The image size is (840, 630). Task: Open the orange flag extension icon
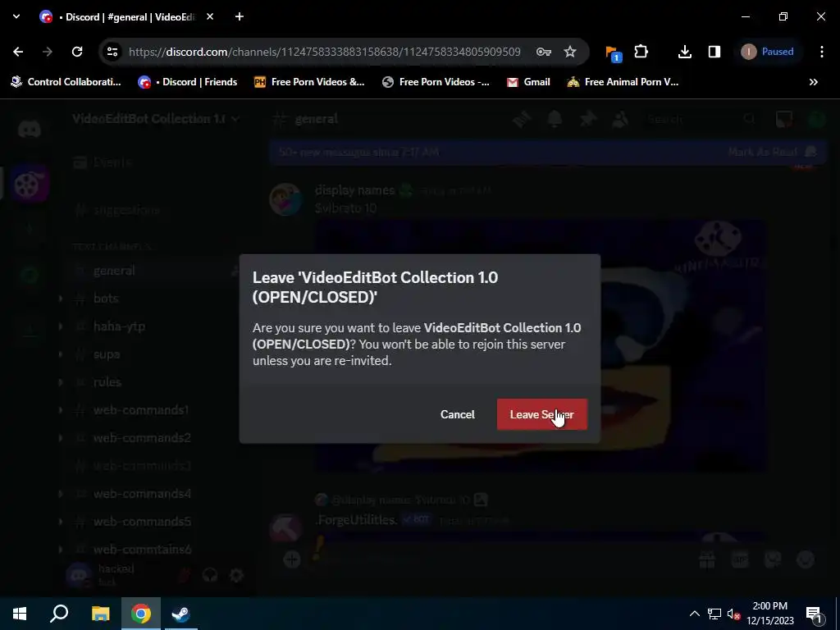tap(613, 52)
